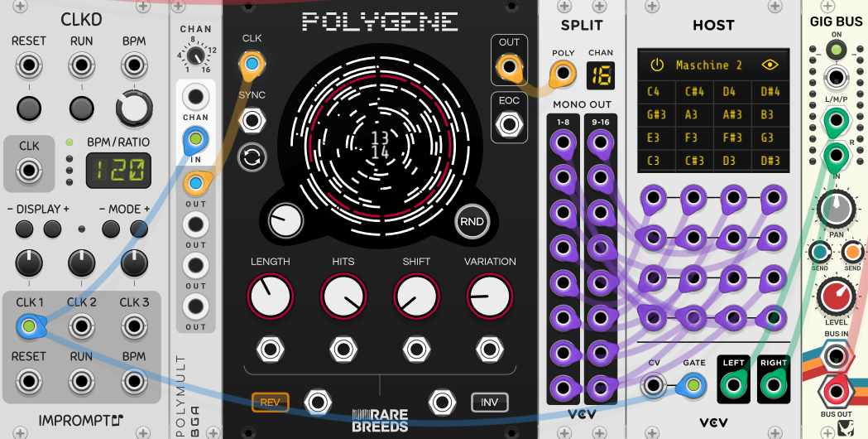This screenshot has width=868, height=439.
Task: Click the CLKD BPM knob
Action: [x=134, y=108]
